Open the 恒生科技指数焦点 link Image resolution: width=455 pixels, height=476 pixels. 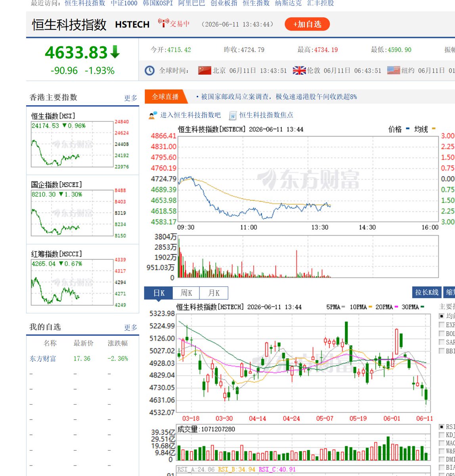click(266, 115)
